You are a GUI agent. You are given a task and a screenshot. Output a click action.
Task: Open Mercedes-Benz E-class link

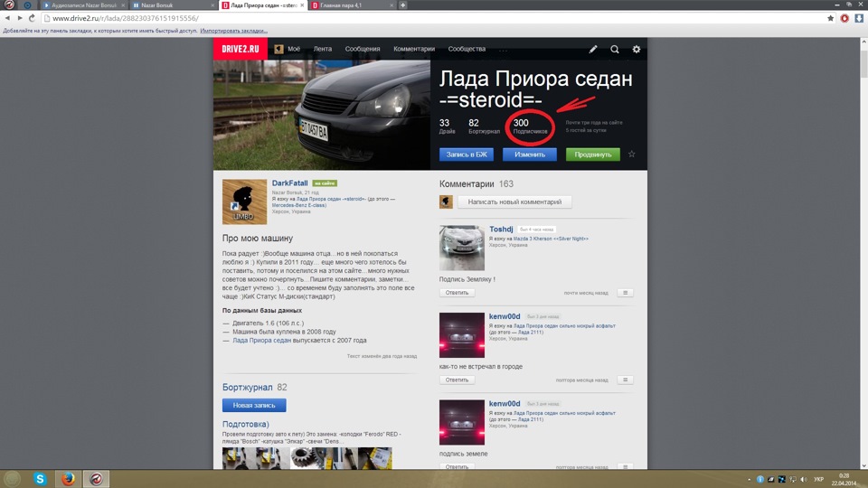tap(299, 205)
